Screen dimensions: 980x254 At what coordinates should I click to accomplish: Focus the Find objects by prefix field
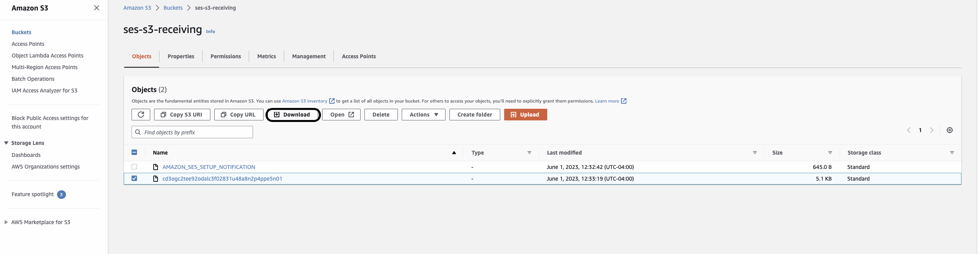192,132
